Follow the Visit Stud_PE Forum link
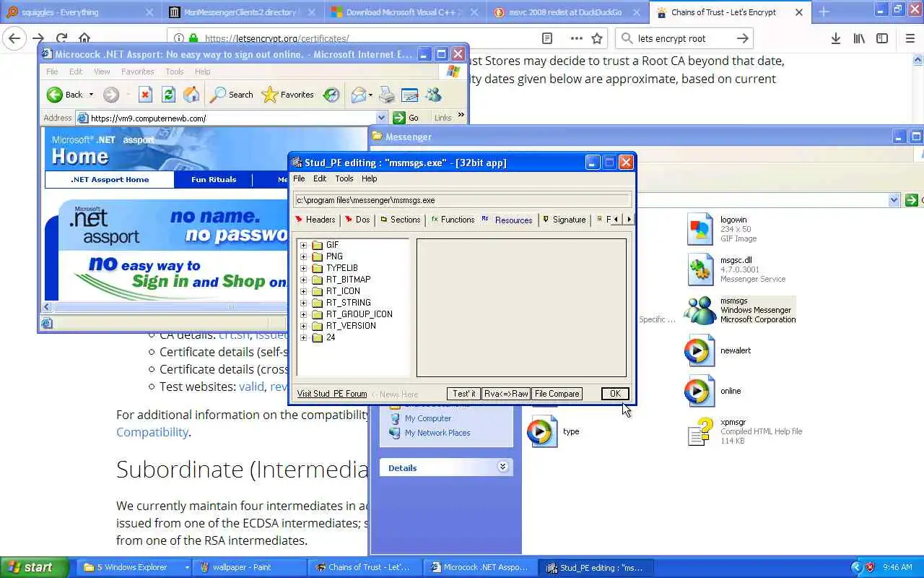Screen dimensions: 924x578 point(332,394)
